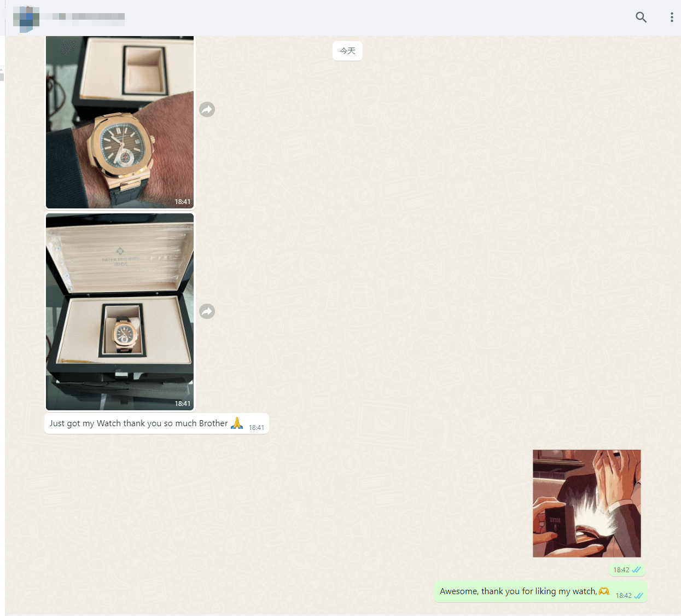Forward the watch box photo
Viewport: 681px width, 616px height.
(x=207, y=311)
